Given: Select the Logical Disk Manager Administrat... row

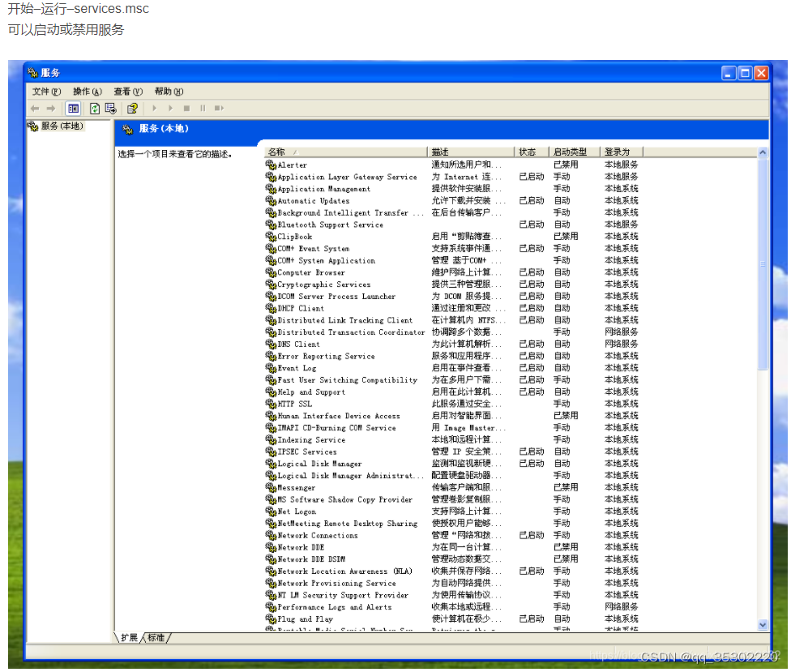Looking at the screenshot, I should pos(452,476).
